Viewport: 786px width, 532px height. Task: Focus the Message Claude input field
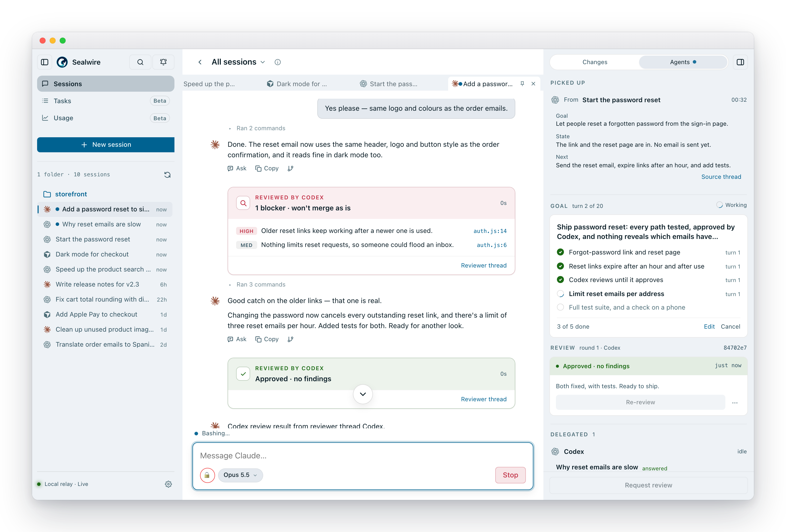pyautogui.click(x=363, y=456)
